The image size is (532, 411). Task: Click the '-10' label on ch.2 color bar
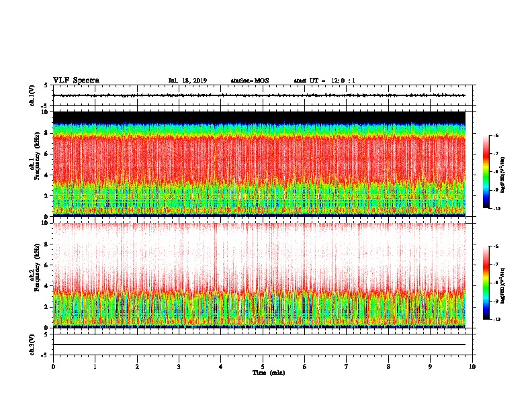(x=496, y=320)
